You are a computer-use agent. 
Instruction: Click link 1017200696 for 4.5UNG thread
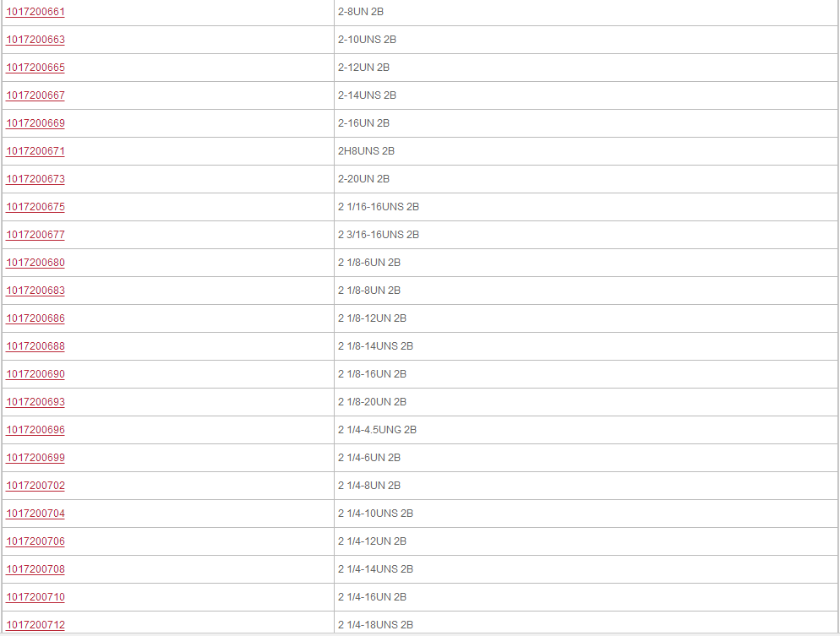pyautogui.click(x=35, y=429)
